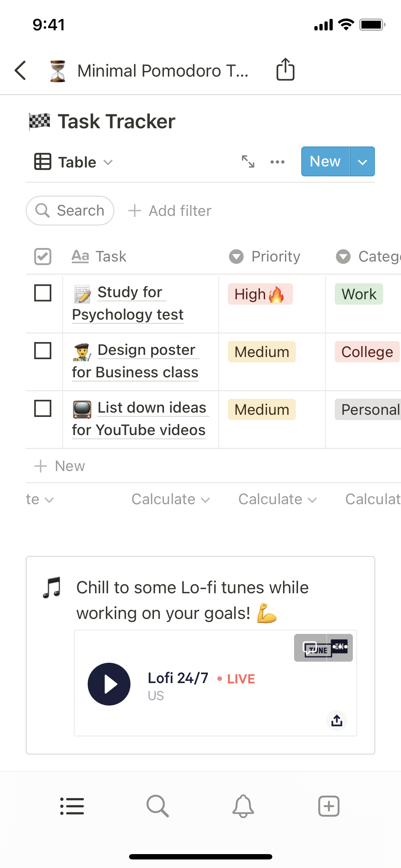Tap the back arrow icon
The image size is (401, 868).
click(21, 71)
